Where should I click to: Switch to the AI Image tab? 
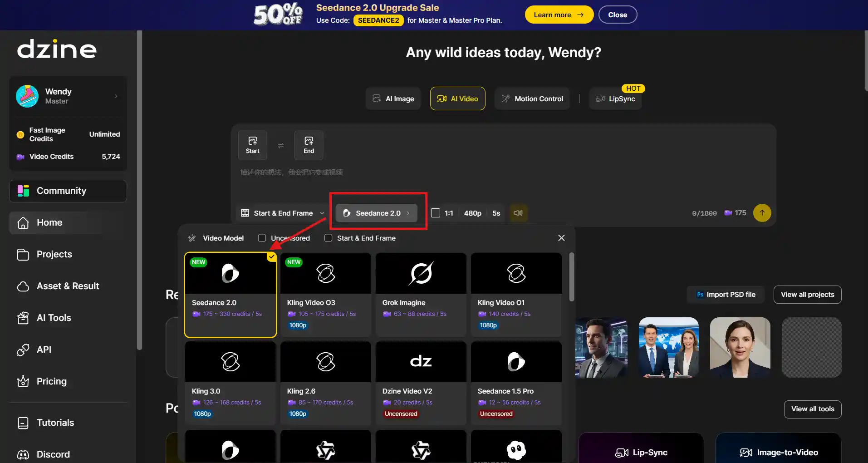tap(393, 99)
